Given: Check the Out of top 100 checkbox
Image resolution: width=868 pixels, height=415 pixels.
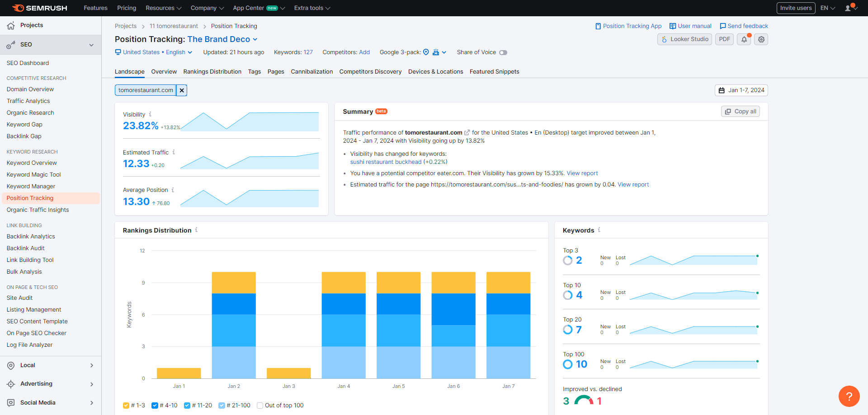Looking at the screenshot, I should coord(260,405).
